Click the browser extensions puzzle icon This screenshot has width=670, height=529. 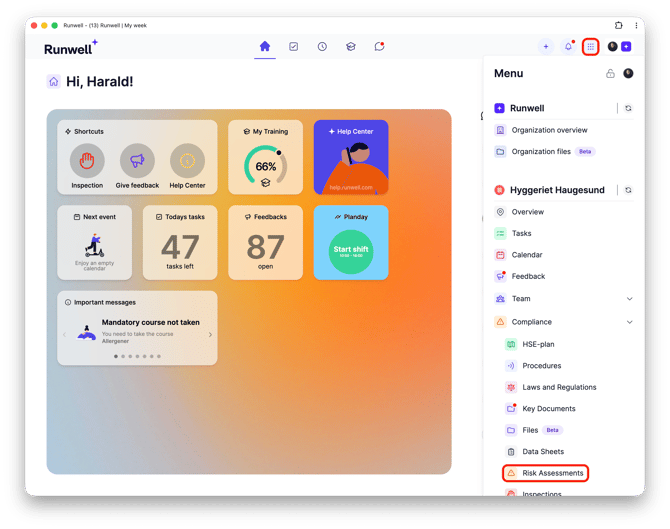[618, 25]
